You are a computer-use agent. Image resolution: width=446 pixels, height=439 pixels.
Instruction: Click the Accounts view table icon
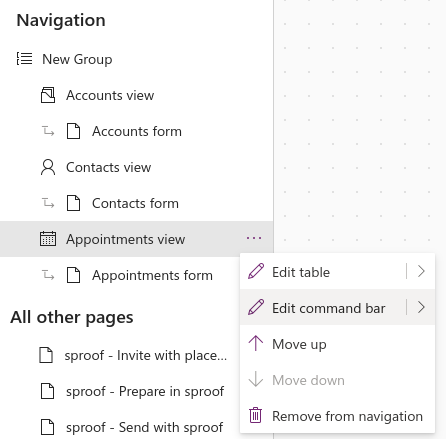point(48,95)
